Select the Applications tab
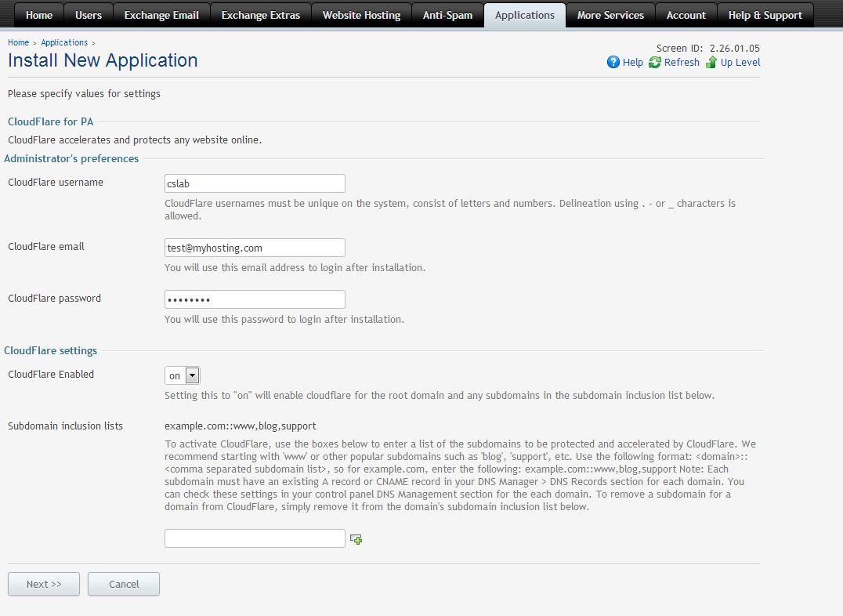 tap(525, 15)
